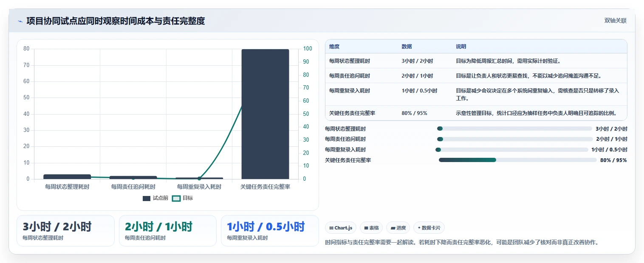Click the description 示意性管理目标 in the table
This screenshot has width=644, height=263.
536,113
